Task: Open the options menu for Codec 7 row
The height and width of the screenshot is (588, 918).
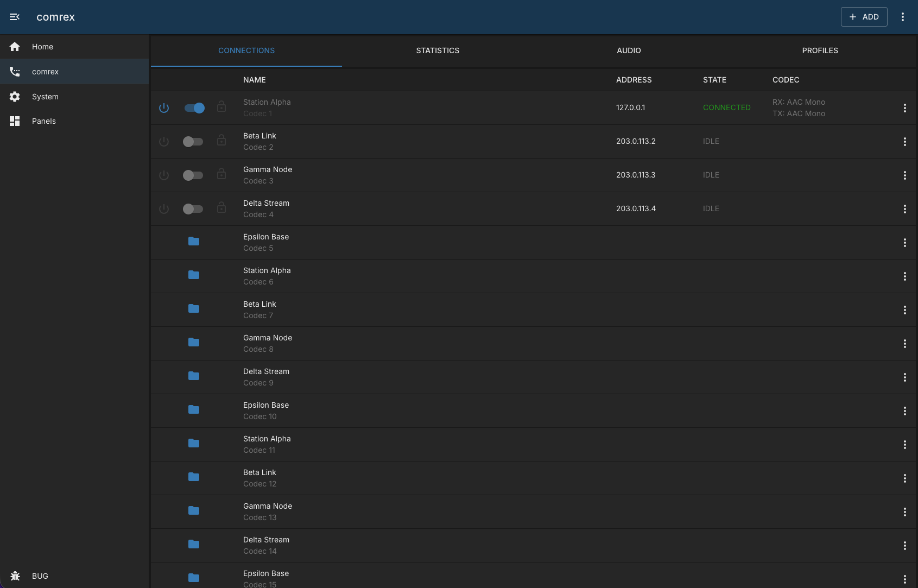Action: (904, 310)
